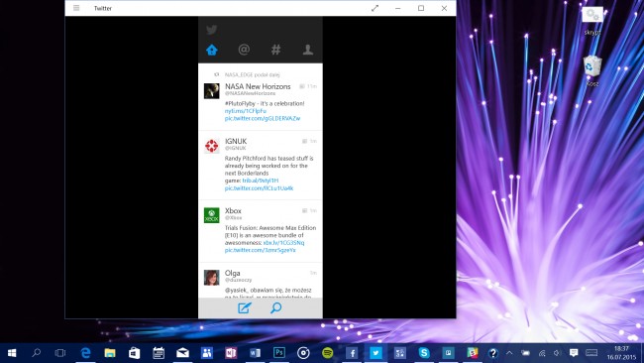Open Groove Music disc icon on taskbar
The height and width of the screenshot is (363, 644).
303,353
